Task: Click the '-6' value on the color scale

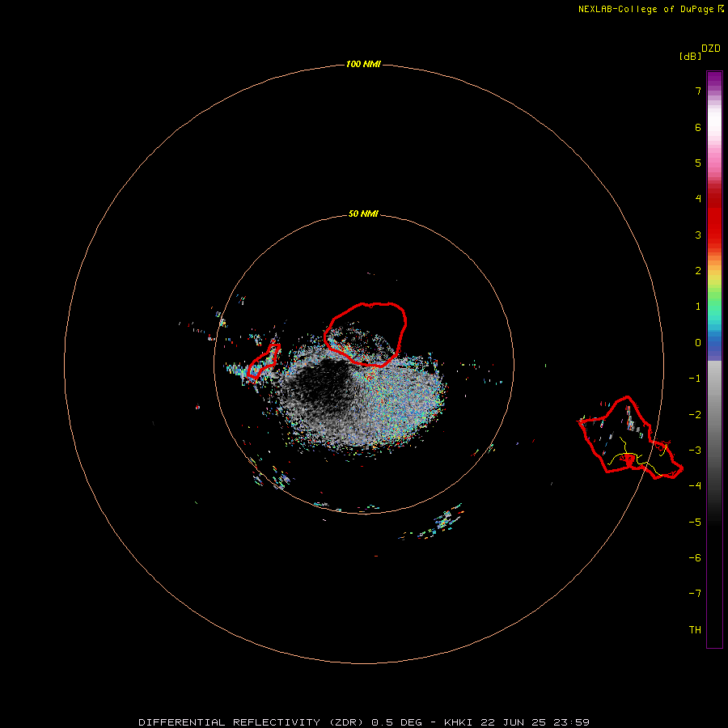Action: click(695, 558)
